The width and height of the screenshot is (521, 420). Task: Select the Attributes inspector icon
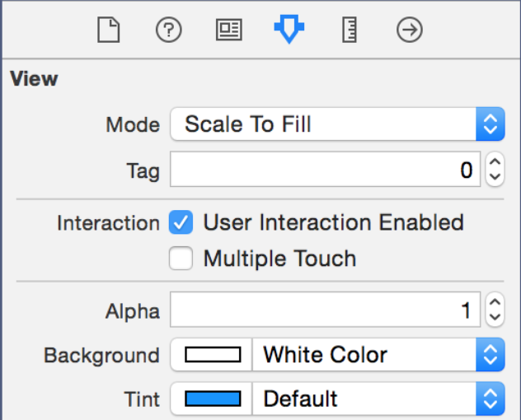(x=289, y=29)
